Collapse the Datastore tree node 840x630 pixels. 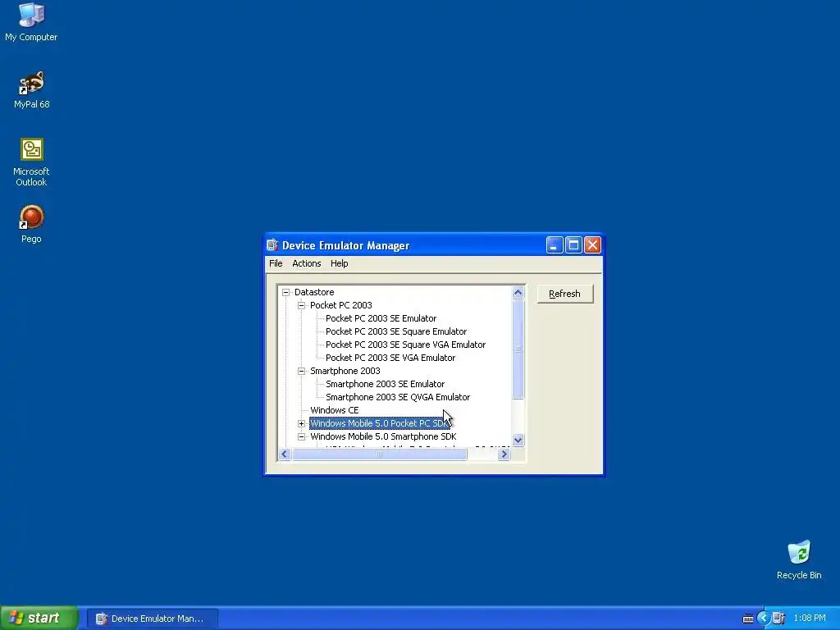pos(285,292)
